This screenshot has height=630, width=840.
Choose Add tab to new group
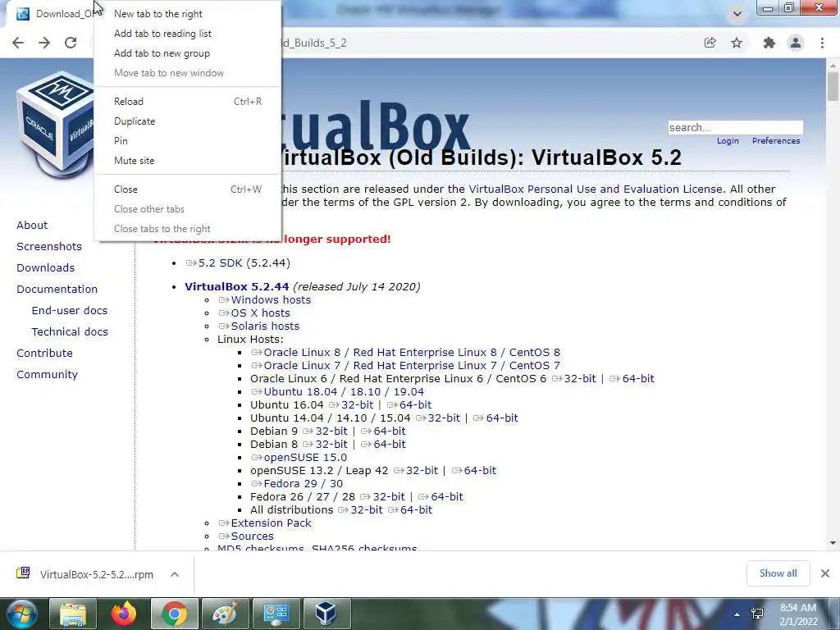(188, 53)
